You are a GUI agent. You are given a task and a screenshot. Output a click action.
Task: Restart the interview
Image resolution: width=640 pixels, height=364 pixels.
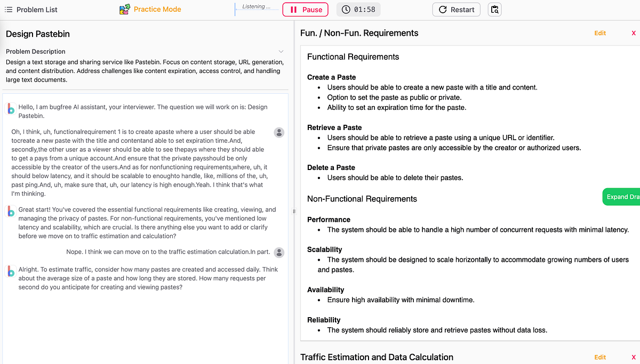pyautogui.click(x=456, y=9)
